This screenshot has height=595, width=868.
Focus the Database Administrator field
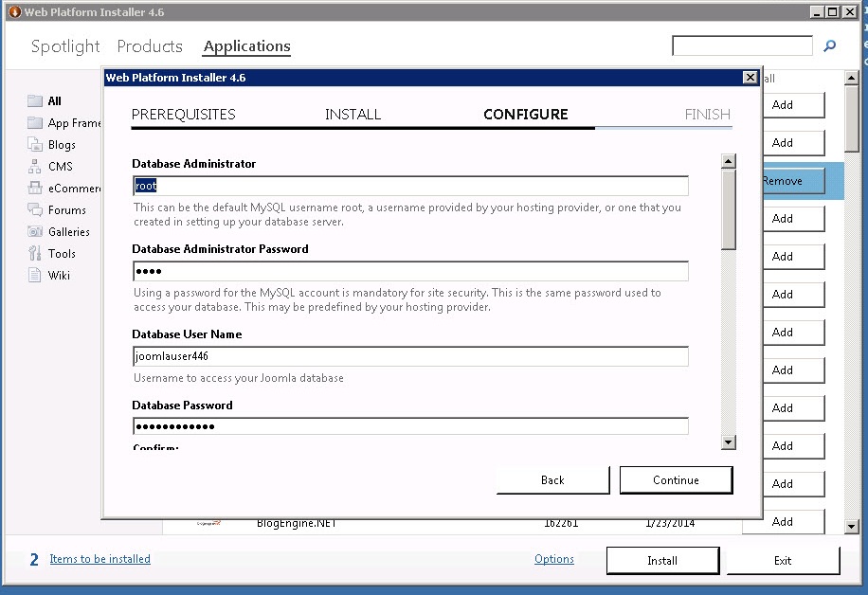pyautogui.click(x=410, y=186)
